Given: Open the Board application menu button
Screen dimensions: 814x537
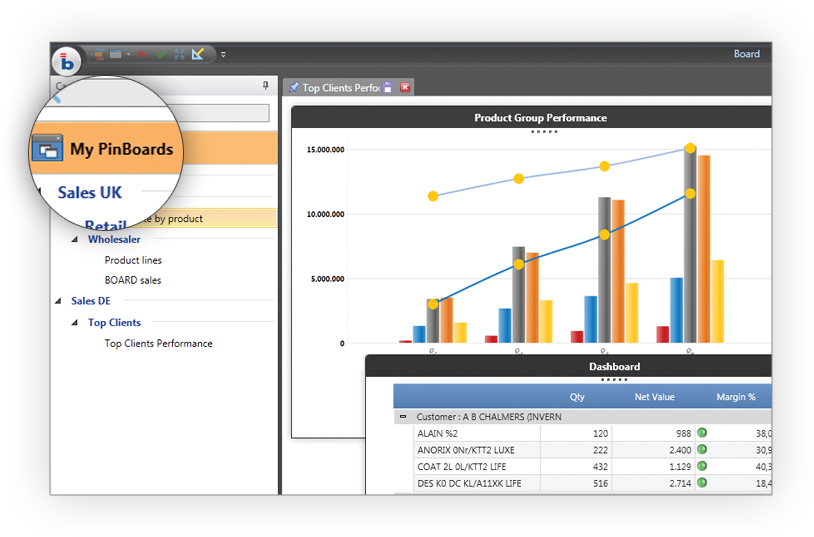Looking at the screenshot, I should [x=67, y=60].
